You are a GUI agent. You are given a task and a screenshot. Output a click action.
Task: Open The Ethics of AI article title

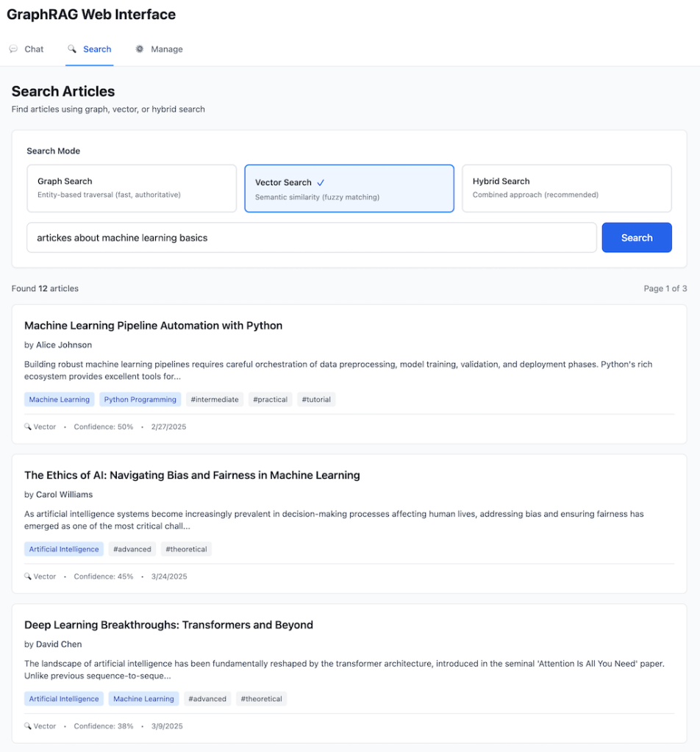[x=192, y=476]
